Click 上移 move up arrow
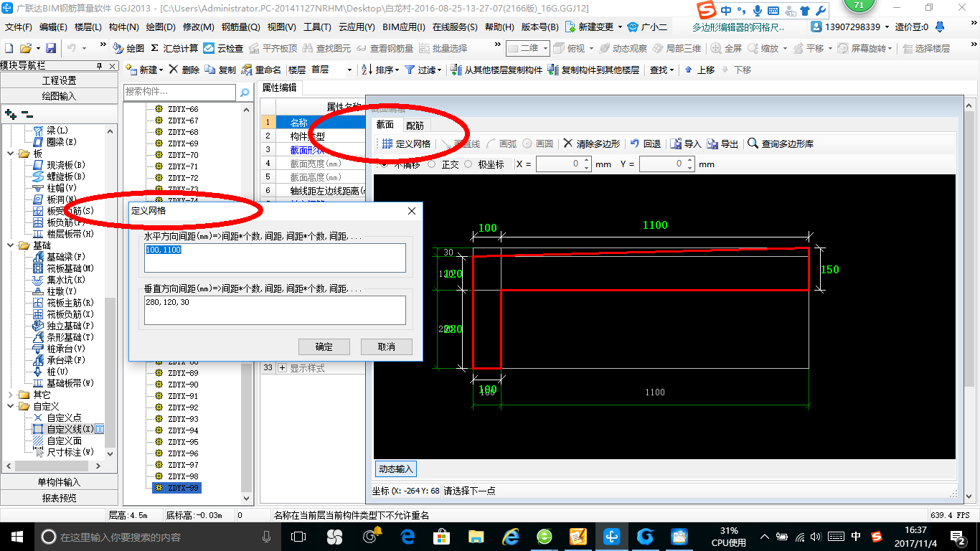Viewport: 980px width, 551px height. [699, 70]
